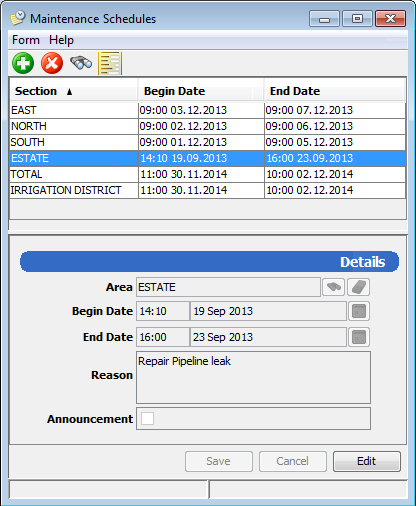Sort by the End Date column header
The width and height of the screenshot is (416, 506).
click(335, 91)
